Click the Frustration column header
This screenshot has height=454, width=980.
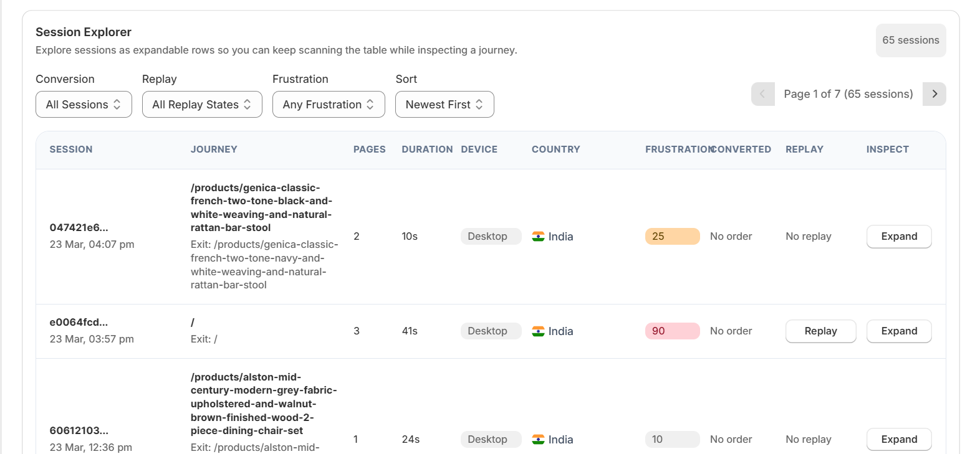click(x=677, y=149)
